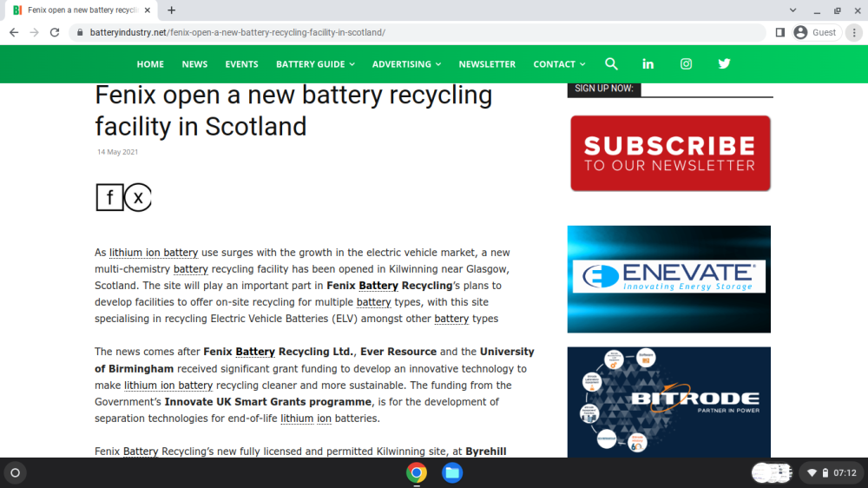The width and height of the screenshot is (868, 488).
Task: Go to HOME menu item
Action: 150,64
